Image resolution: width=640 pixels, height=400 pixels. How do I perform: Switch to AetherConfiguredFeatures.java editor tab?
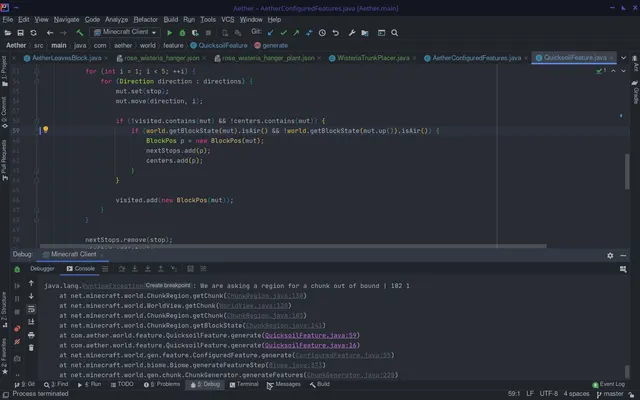point(476,58)
